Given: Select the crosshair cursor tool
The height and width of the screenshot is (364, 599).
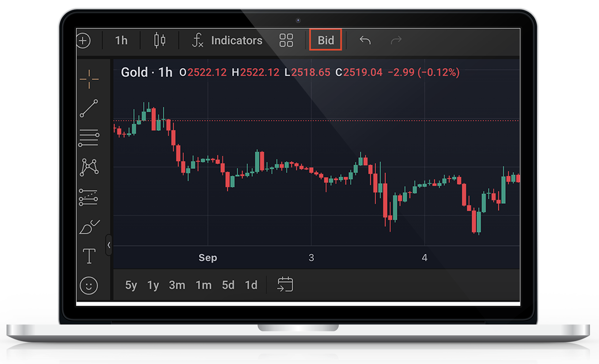Looking at the screenshot, I should pos(89,79).
